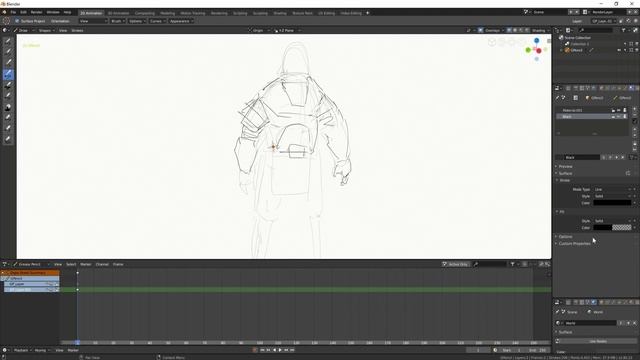The image size is (640, 360).
Task: Open the Brush dropdown in tool settings
Action: (x=118, y=21)
